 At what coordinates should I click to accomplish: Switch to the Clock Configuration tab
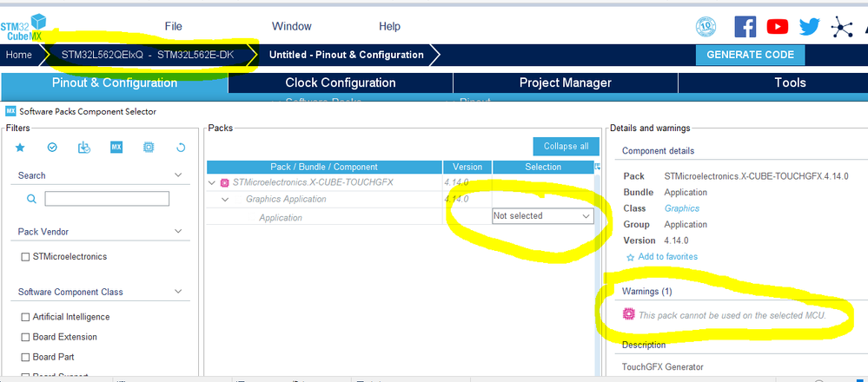341,83
